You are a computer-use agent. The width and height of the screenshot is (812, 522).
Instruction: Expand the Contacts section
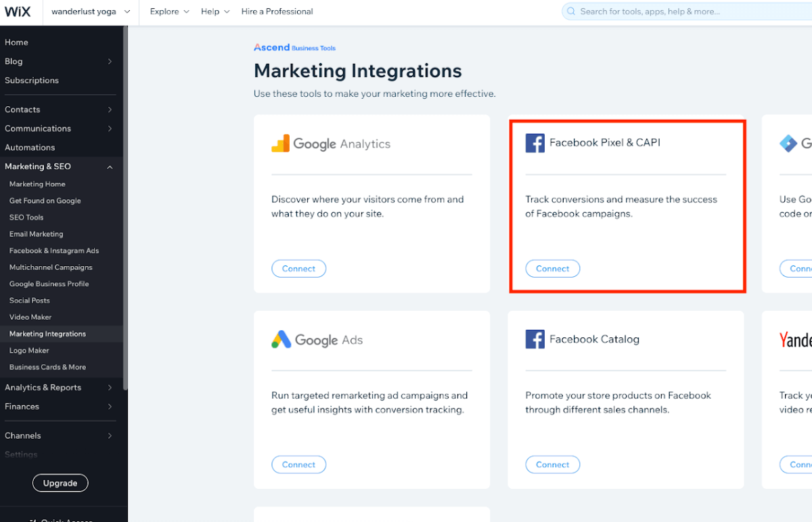pyautogui.click(x=60, y=109)
